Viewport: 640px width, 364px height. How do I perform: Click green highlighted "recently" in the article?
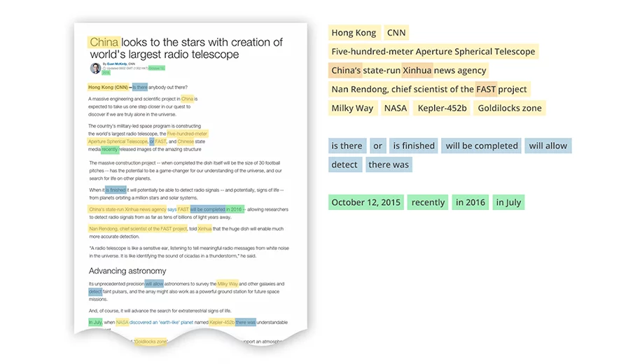(x=110, y=149)
